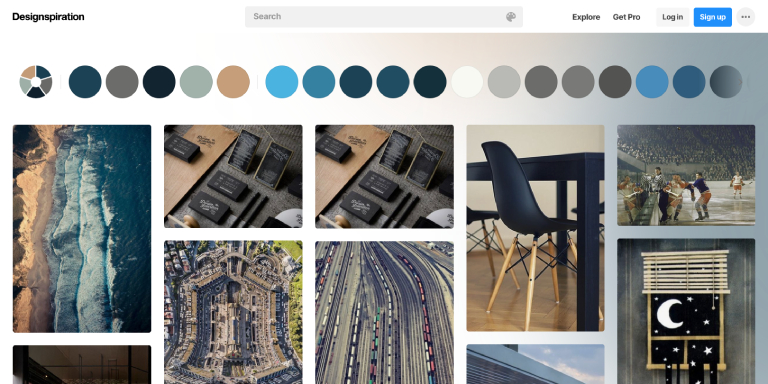Open the black chair and table photo
This screenshot has height=384, width=768.
point(535,228)
